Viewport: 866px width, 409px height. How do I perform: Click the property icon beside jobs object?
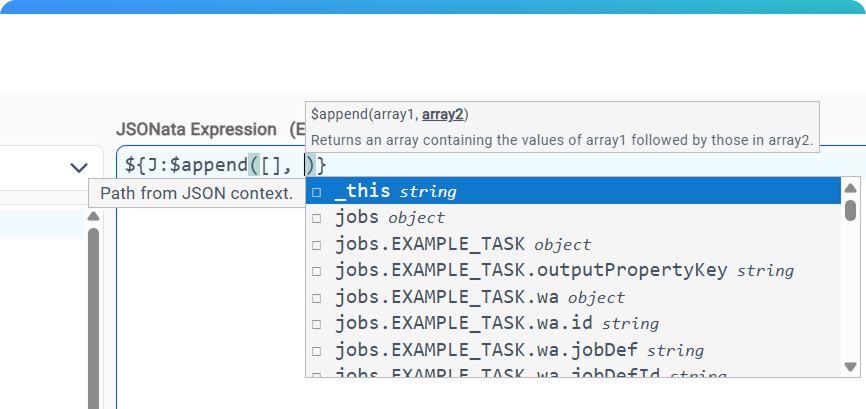[316, 219]
